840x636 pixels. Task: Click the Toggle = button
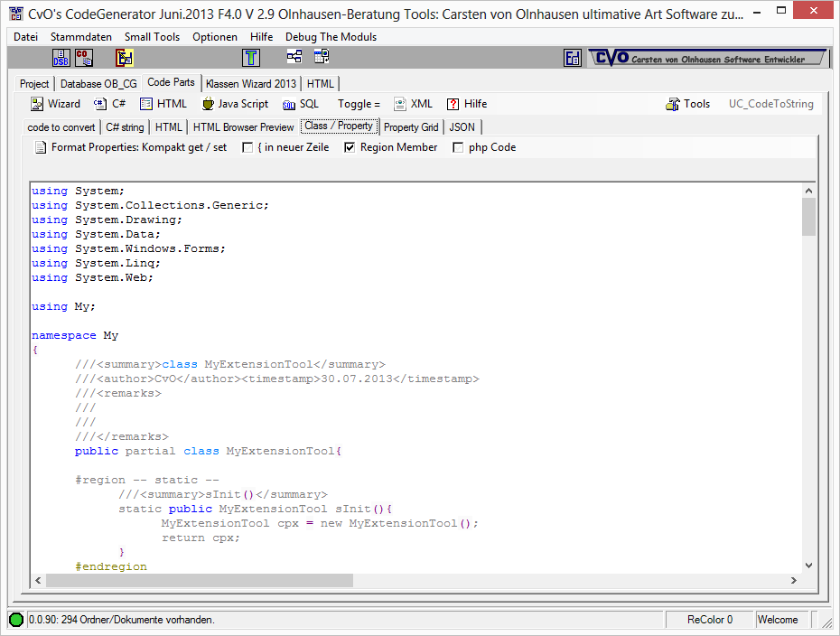359,104
